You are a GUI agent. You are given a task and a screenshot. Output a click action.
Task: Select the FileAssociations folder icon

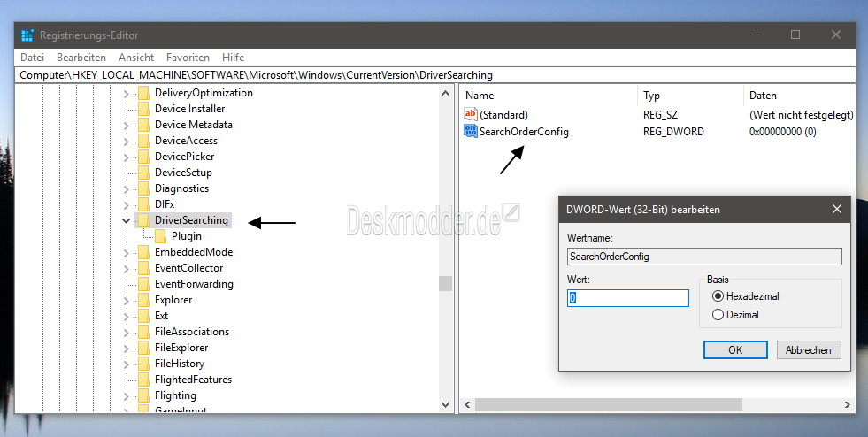143,332
